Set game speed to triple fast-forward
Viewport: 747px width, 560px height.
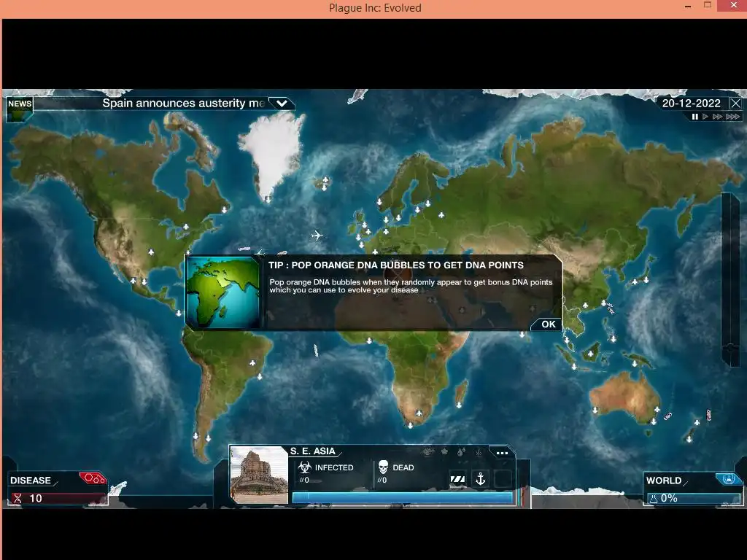732,117
